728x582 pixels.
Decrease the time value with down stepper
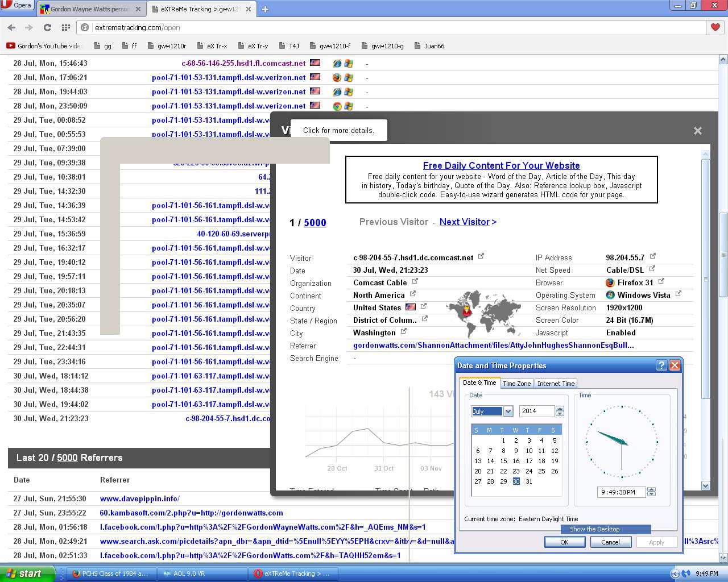(x=652, y=494)
